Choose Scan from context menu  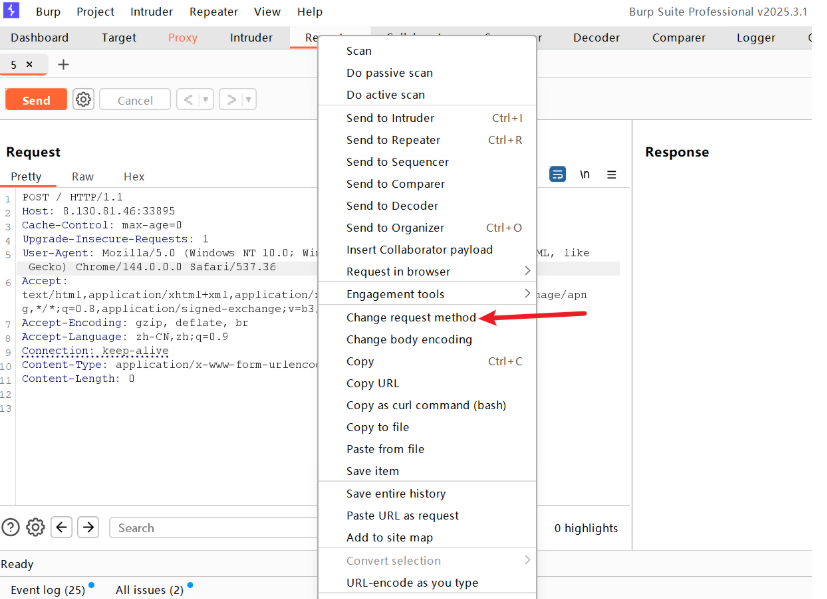pyautogui.click(x=427, y=51)
